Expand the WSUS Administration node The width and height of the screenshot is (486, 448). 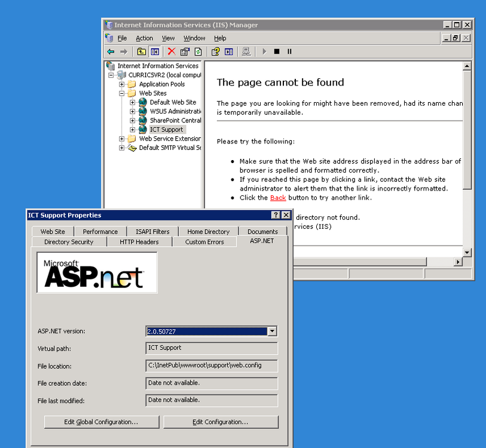[x=132, y=111]
